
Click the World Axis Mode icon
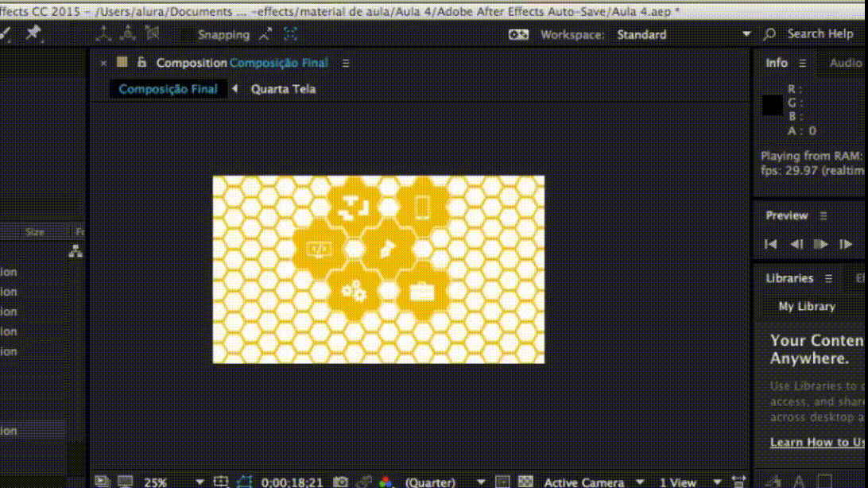tap(128, 33)
